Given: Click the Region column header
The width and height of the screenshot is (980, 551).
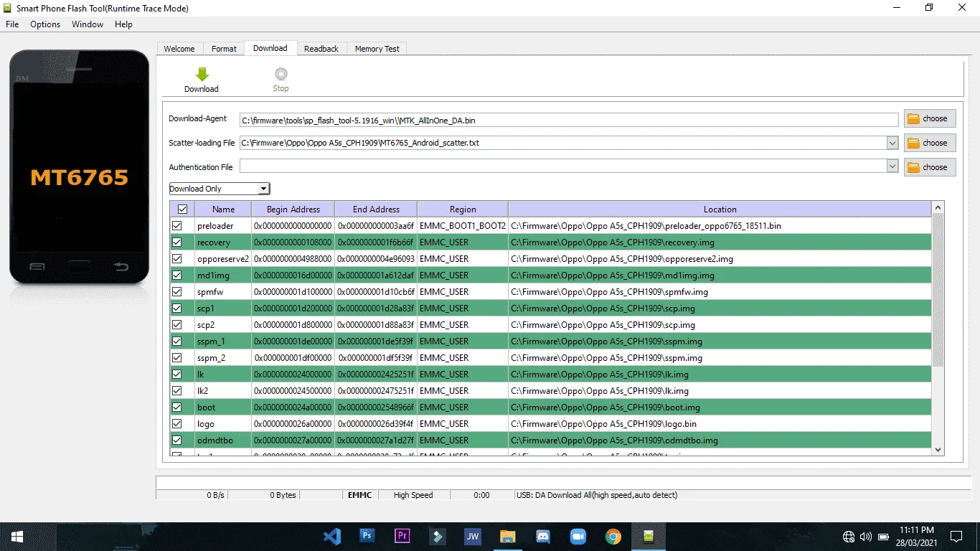Looking at the screenshot, I should (463, 209).
